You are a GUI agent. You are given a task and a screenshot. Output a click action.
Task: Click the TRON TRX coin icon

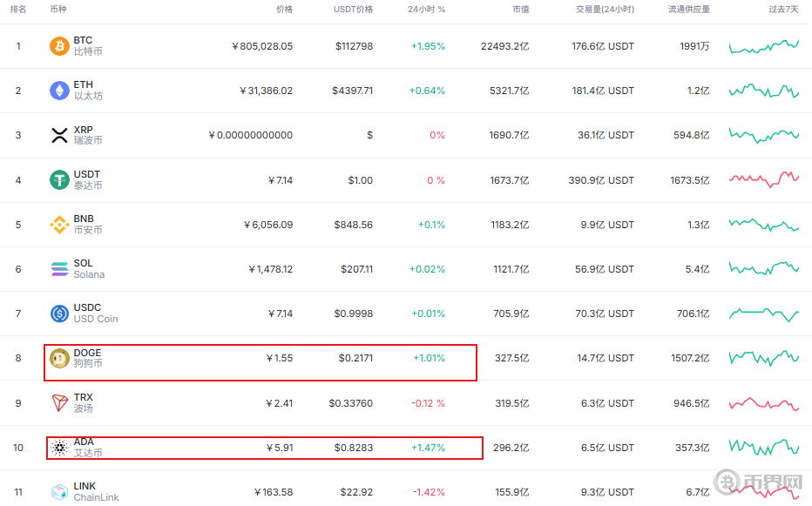(59, 403)
